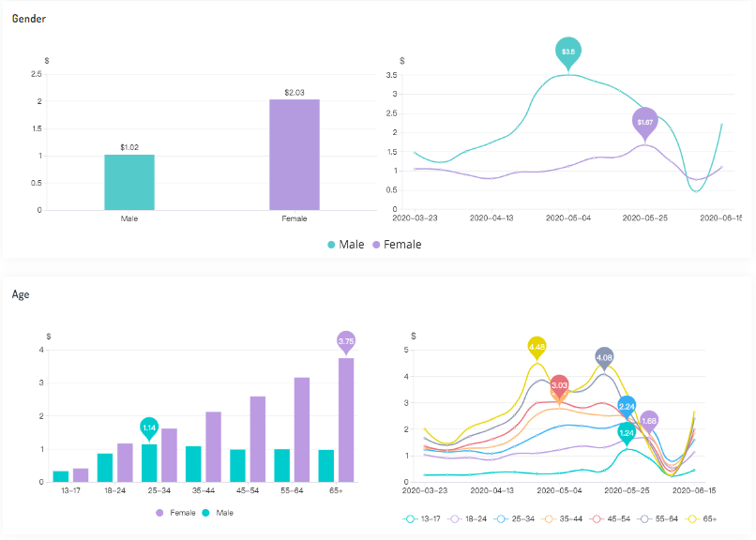Image resolution: width=756 pixels, height=540 pixels.
Task: Click the yellow 4.48 peak marker
Action: coord(537,347)
